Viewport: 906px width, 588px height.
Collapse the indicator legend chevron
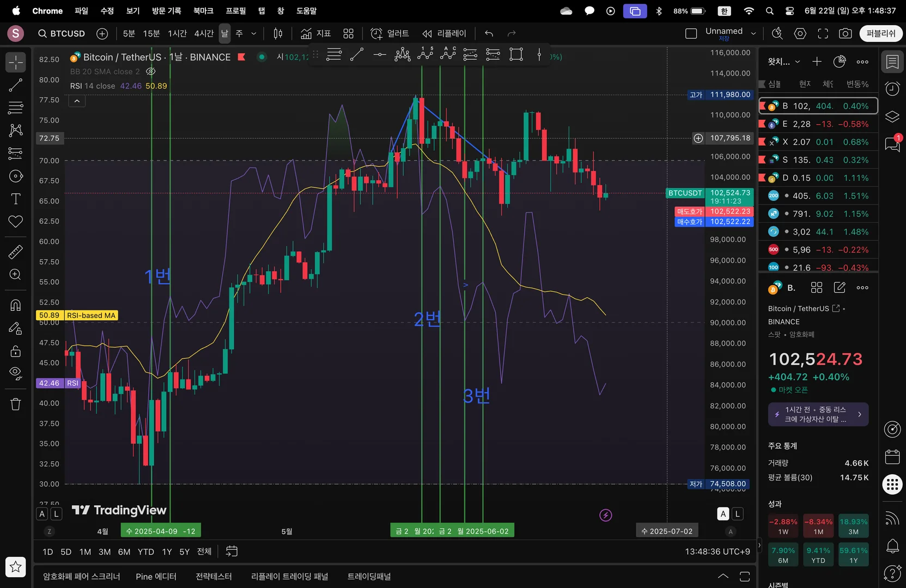pyautogui.click(x=77, y=101)
